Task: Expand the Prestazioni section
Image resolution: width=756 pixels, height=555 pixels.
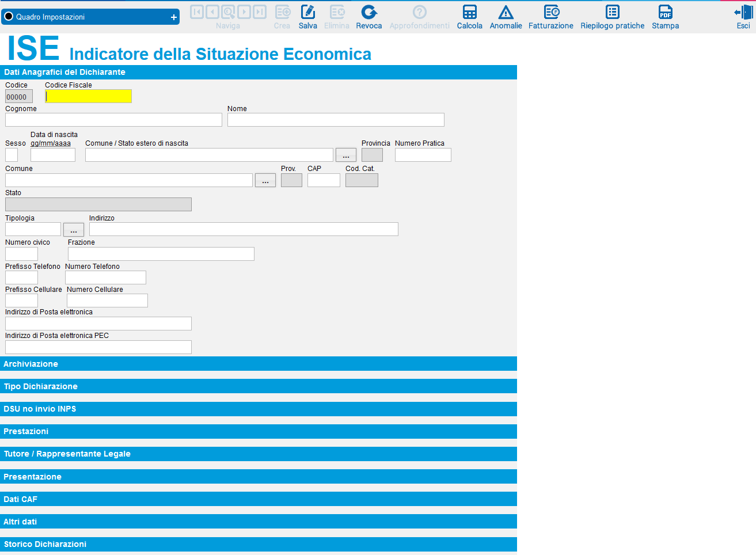Action: click(x=259, y=431)
